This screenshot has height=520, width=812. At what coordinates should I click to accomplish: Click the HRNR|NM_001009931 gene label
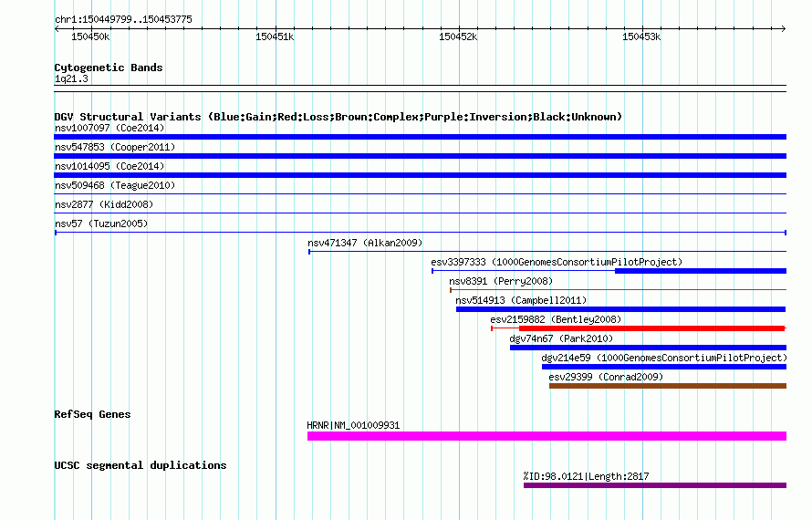coord(353,426)
